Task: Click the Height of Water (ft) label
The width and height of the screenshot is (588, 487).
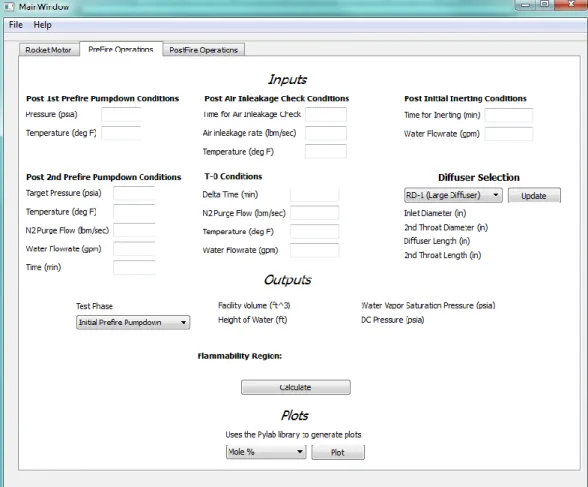Action: point(253,320)
